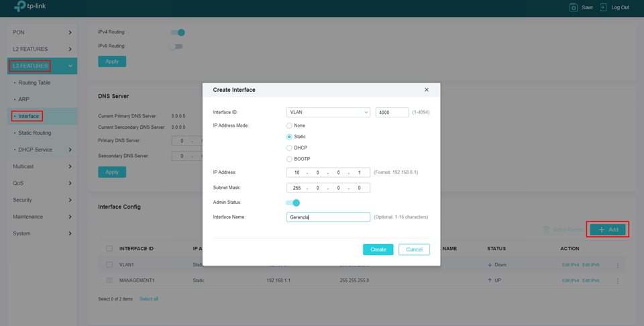Viewport: 644px width, 326px height.
Task: Open the Static Routing menu item
Action: 34,133
